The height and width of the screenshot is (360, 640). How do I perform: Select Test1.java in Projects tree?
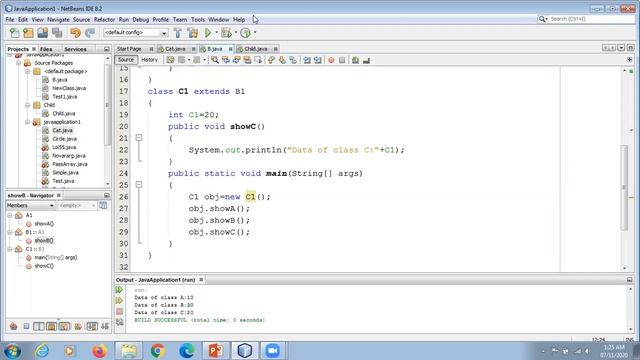[64, 97]
